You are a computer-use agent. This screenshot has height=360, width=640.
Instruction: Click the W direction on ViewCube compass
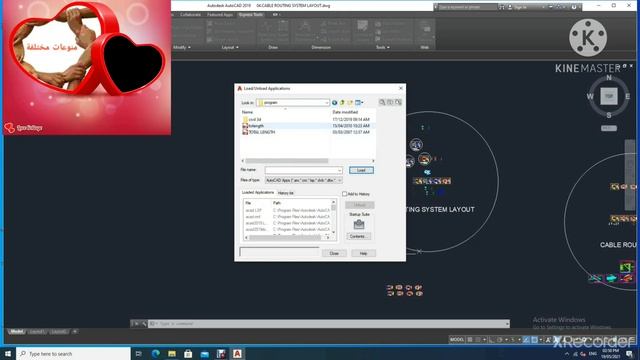pyautogui.click(x=590, y=97)
